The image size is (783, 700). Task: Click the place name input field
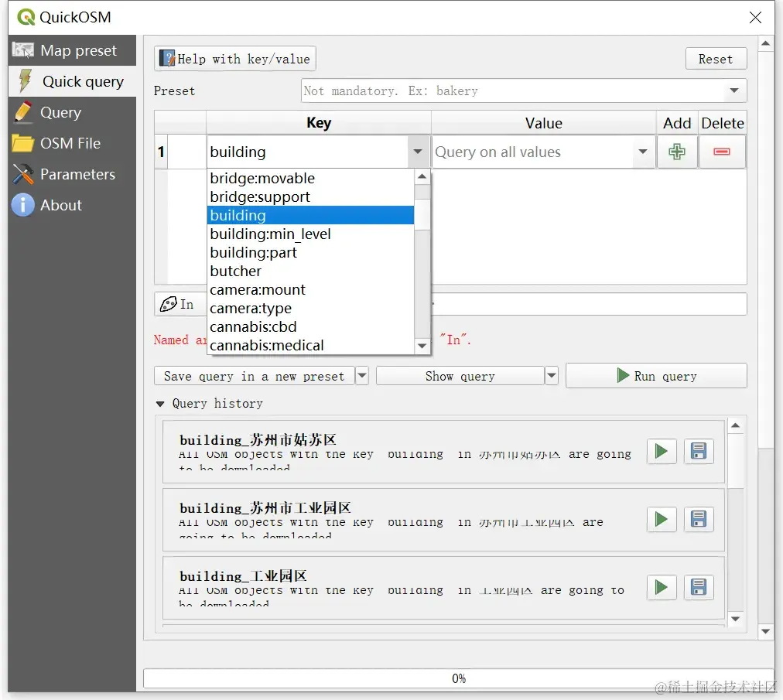point(590,304)
